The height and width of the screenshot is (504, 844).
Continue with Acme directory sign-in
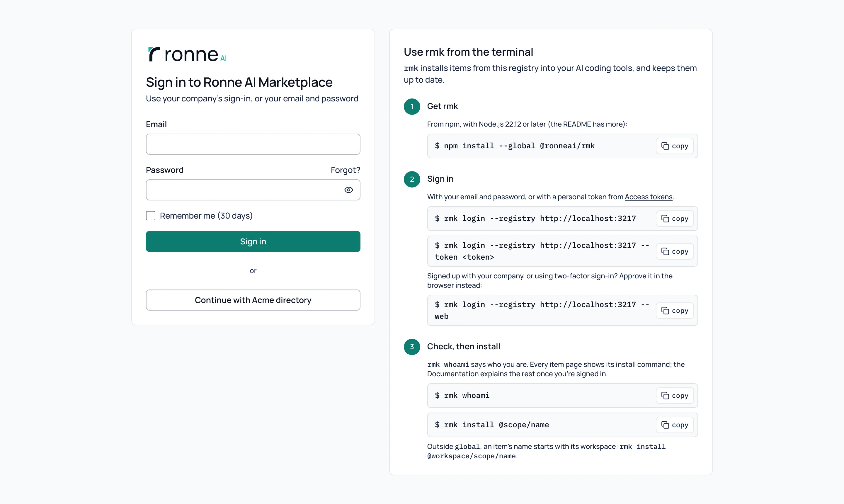(x=253, y=300)
